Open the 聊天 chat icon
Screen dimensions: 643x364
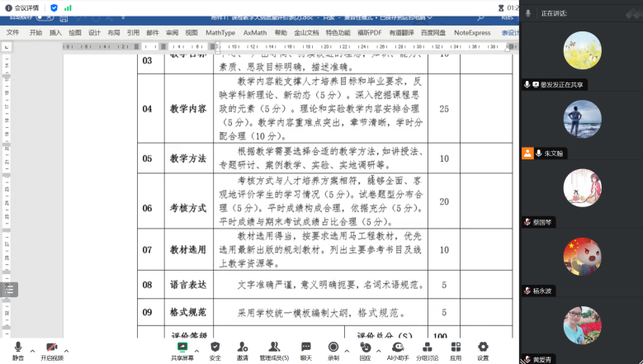(x=305, y=347)
